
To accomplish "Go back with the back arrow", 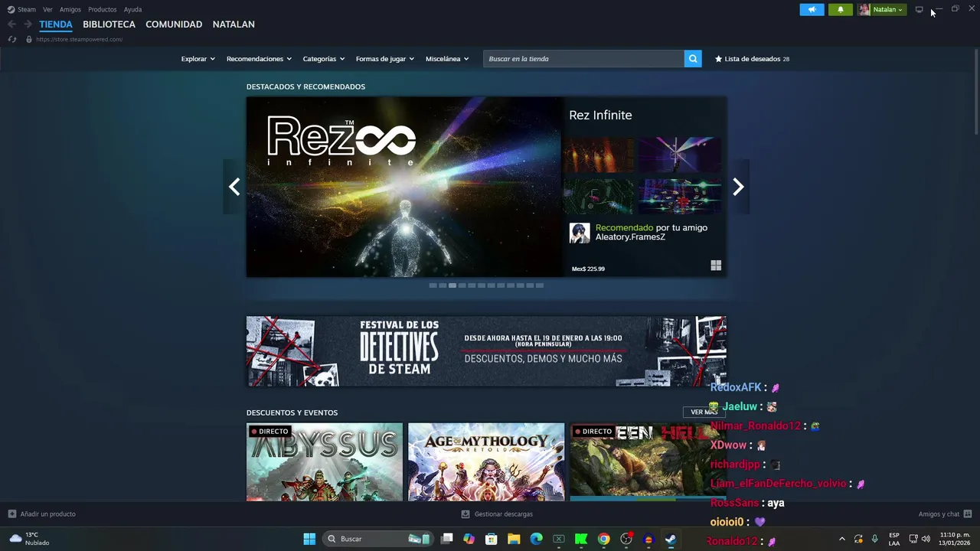I will pos(11,24).
